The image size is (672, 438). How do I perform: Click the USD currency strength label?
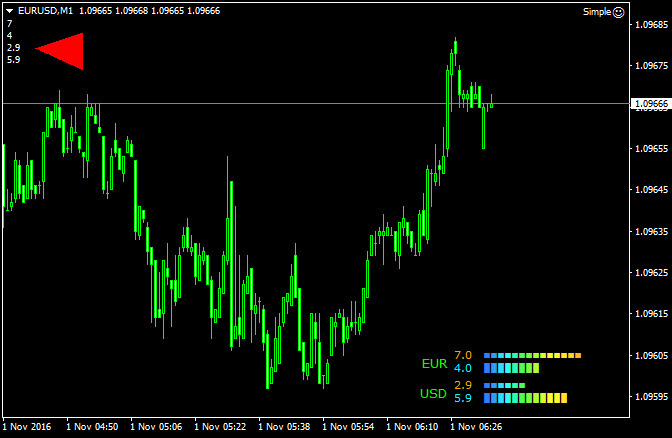click(x=433, y=393)
